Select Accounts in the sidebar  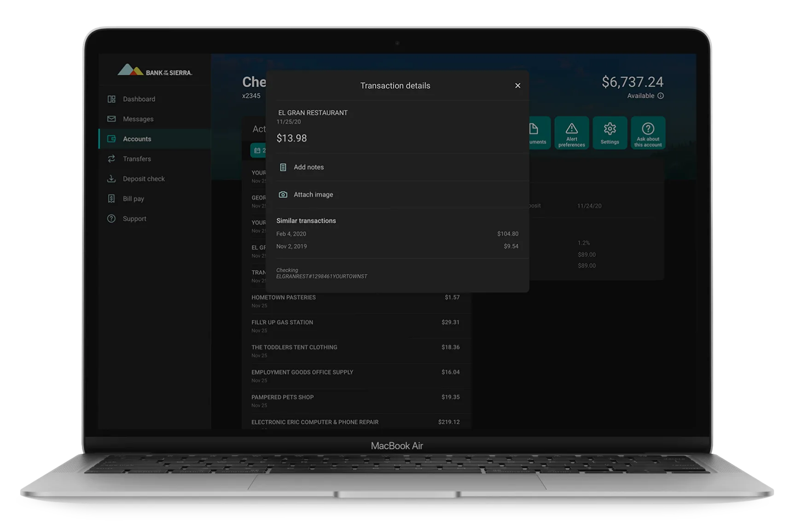pyautogui.click(x=137, y=139)
